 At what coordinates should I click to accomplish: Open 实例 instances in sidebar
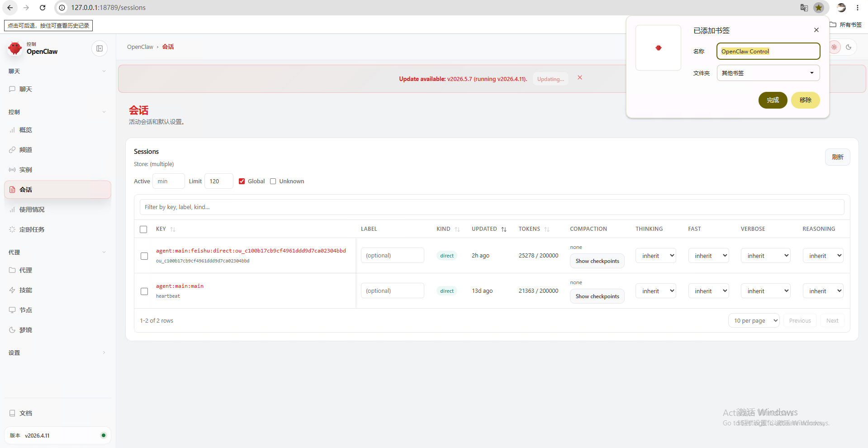click(57, 170)
